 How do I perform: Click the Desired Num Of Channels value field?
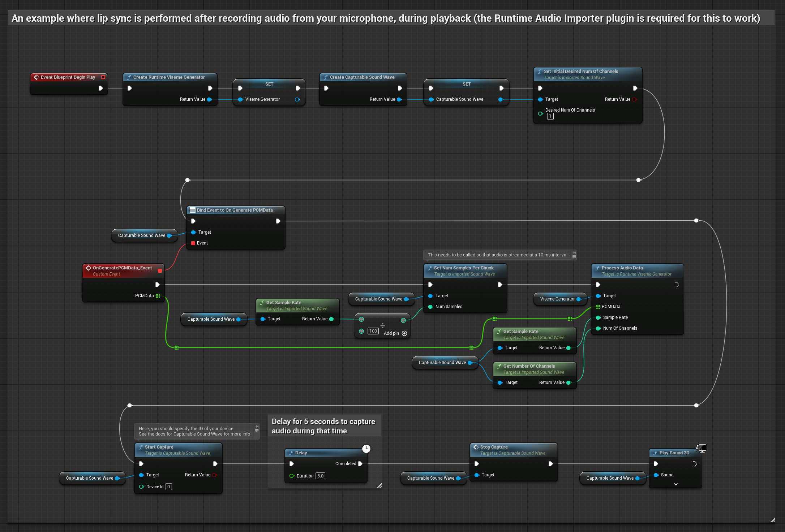click(550, 116)
